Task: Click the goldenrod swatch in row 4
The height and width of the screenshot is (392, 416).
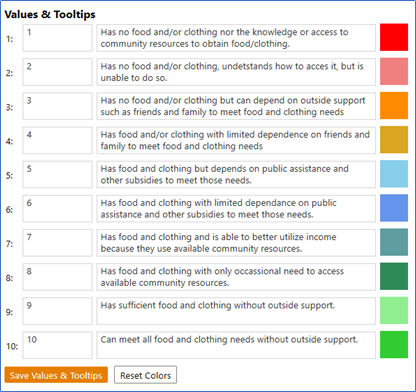Action: (394, 140)
